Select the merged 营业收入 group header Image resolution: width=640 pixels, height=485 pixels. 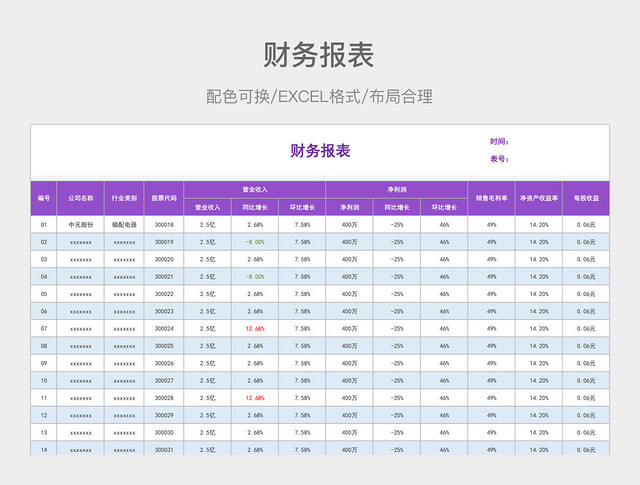click(x=255, y=189)
